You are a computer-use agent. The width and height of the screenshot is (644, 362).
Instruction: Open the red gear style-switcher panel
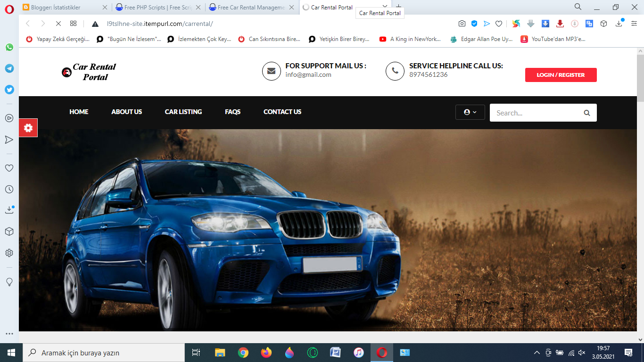click(x=28, y=127)
